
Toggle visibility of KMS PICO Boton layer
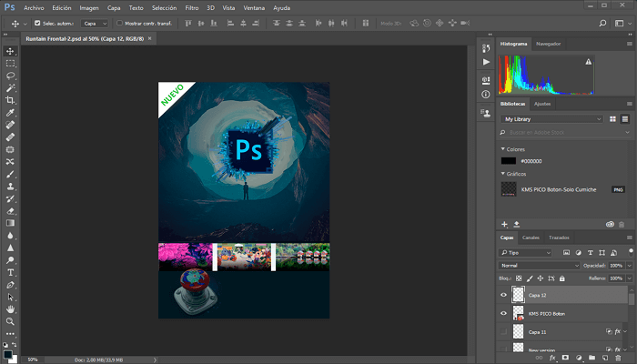click(504, 313)
